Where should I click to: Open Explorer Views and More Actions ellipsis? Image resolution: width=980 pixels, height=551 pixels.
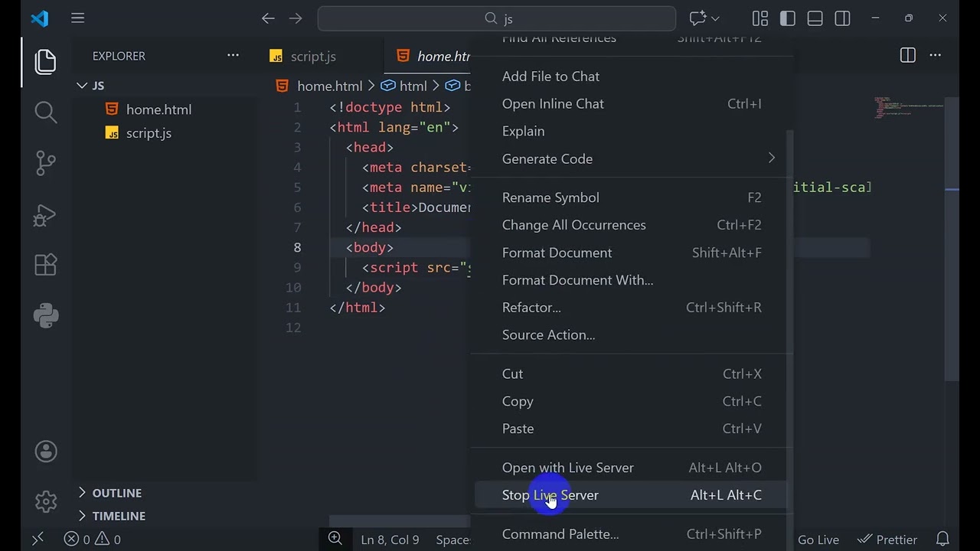233,55
